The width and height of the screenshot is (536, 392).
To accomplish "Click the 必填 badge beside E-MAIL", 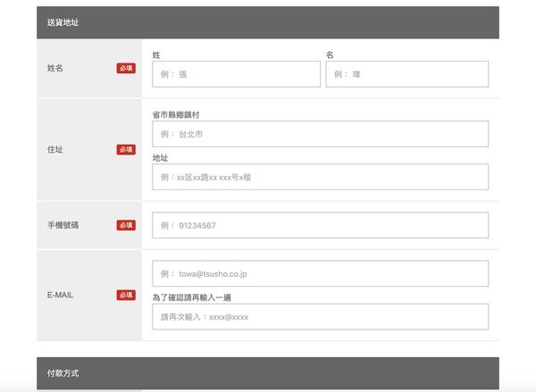I will pyautogui.click(x=126, y=295).
